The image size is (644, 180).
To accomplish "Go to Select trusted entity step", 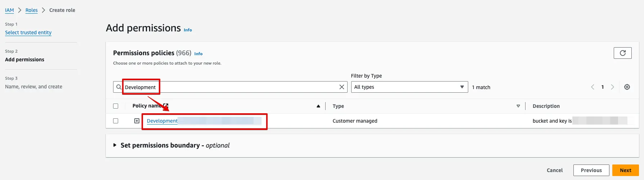I will [x=28, y=32].
